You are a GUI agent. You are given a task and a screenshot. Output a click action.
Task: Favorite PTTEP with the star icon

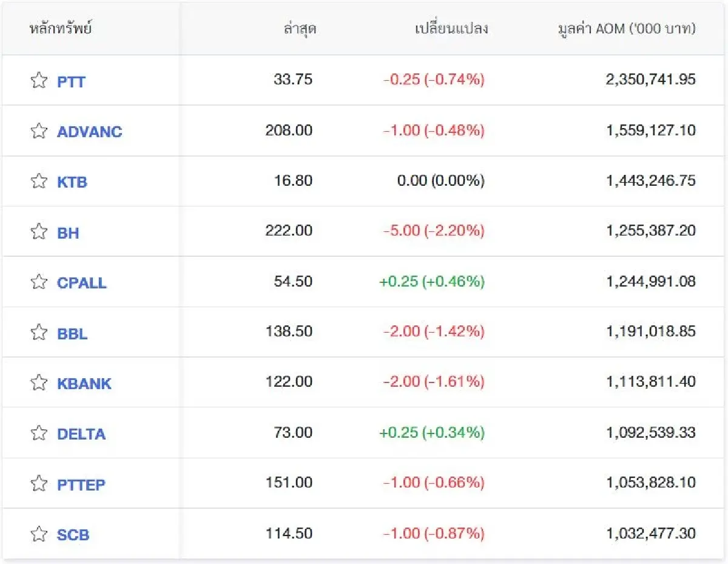point(39,483)
